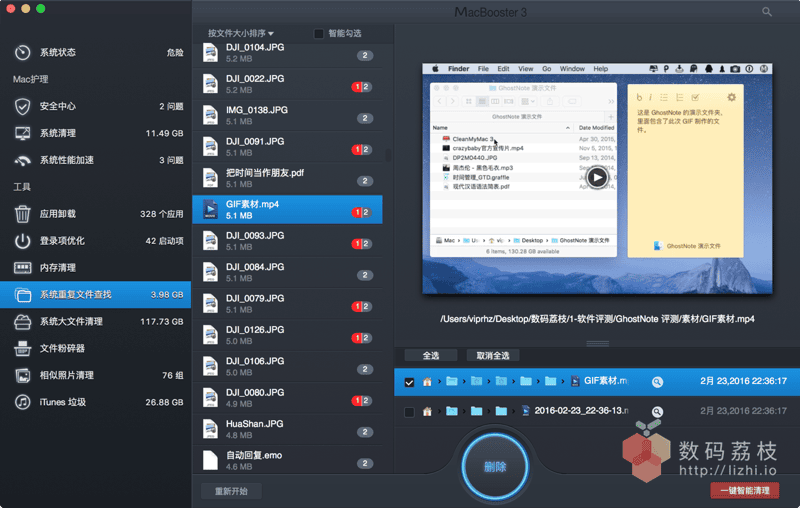Click the home icon in 2016-02-23 path row
Viewport: 800px width, 508px height.
[x=427, y=411]
